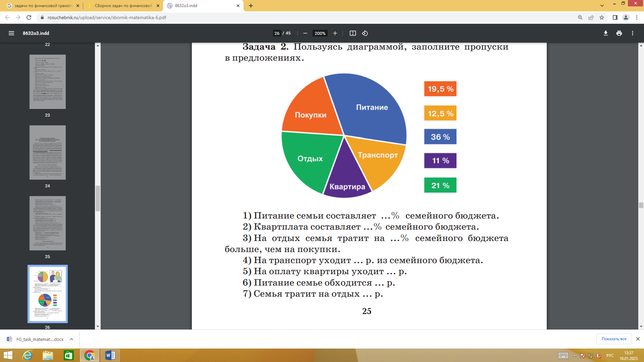Print the PDF document
The image size is (644, 362).
coord(619,33)
